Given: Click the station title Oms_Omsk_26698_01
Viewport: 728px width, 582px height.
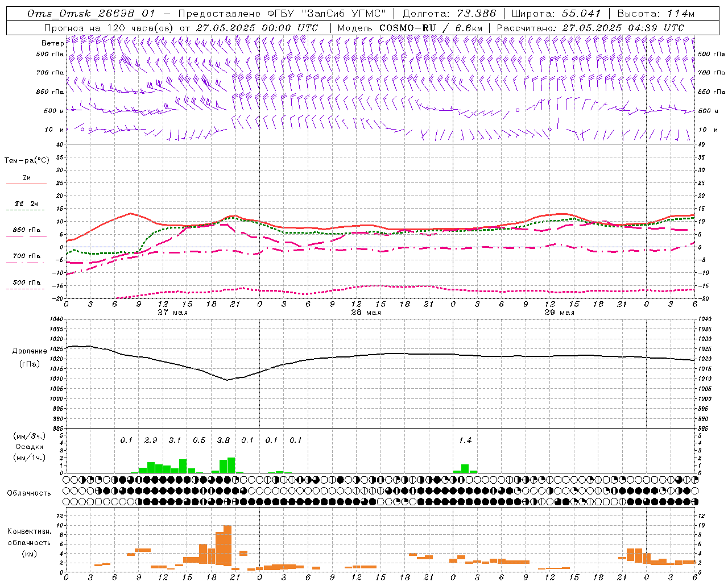Looking at the screenshot, I should tap(91, 14).
